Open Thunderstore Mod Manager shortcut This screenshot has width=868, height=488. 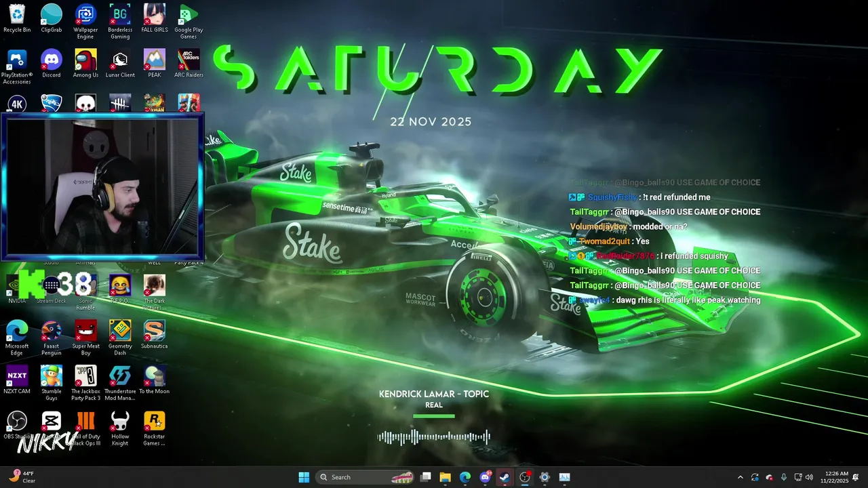(x=120, y=383)
